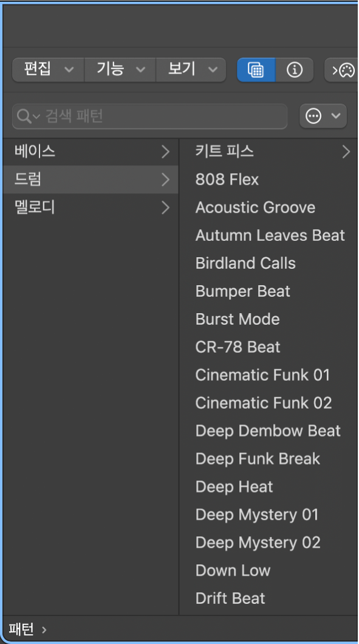Open the 키트 피스 folder
The image size is (359, 644).
coord(269,152)
